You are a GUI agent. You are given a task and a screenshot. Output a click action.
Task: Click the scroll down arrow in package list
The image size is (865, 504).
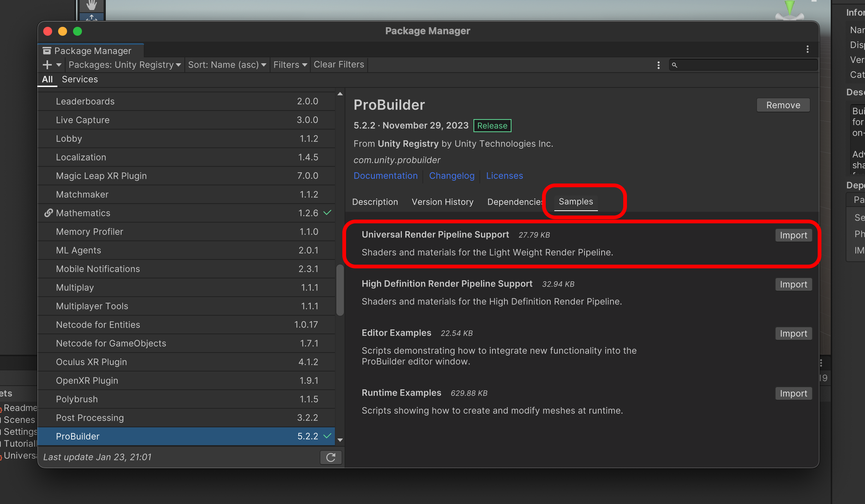click(x=340, y=440)
